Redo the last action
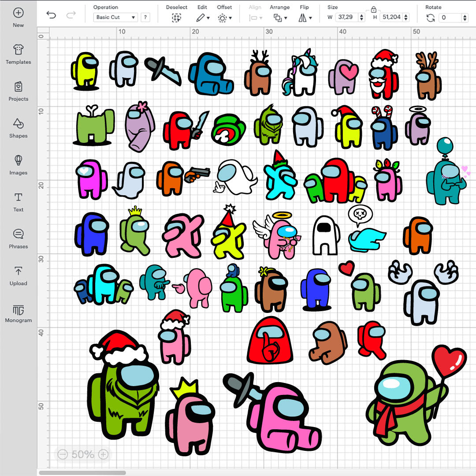Screen dimensions: 476x476 [x=71, y=15]
